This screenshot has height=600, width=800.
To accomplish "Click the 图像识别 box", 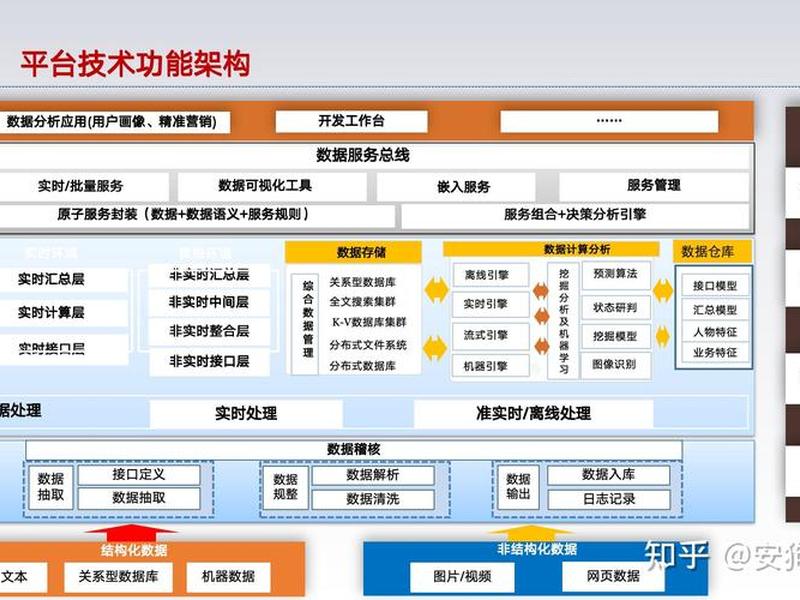I will click(615, 365).
